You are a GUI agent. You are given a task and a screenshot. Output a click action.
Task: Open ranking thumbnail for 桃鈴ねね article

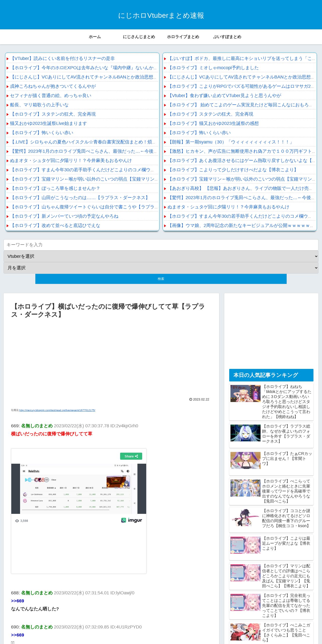(x=245, y=393)
